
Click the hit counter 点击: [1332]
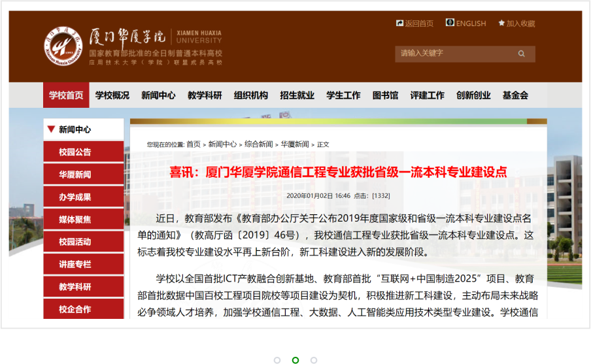pyautogui.click(x=372, y=195)
